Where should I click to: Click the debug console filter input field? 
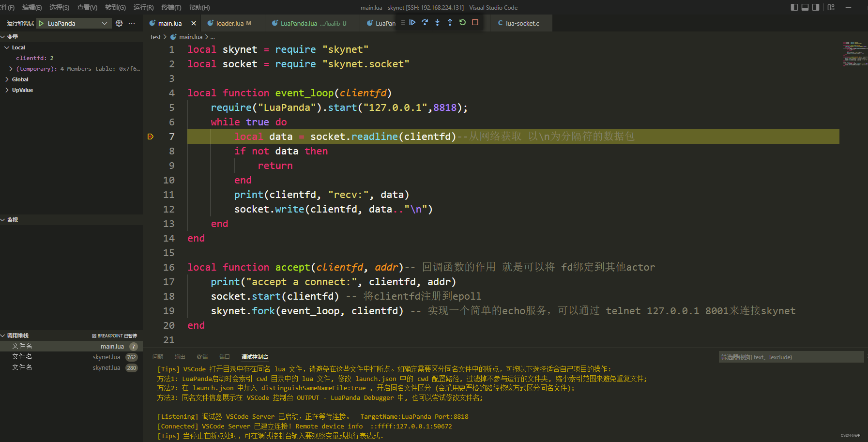tap(791, 357)
